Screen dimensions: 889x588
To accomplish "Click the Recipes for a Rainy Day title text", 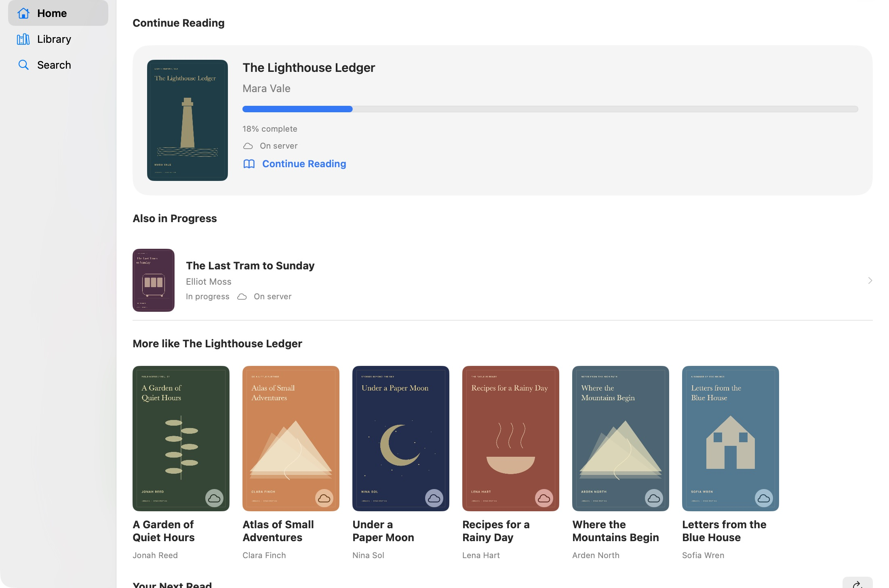I will pos(496,531).
